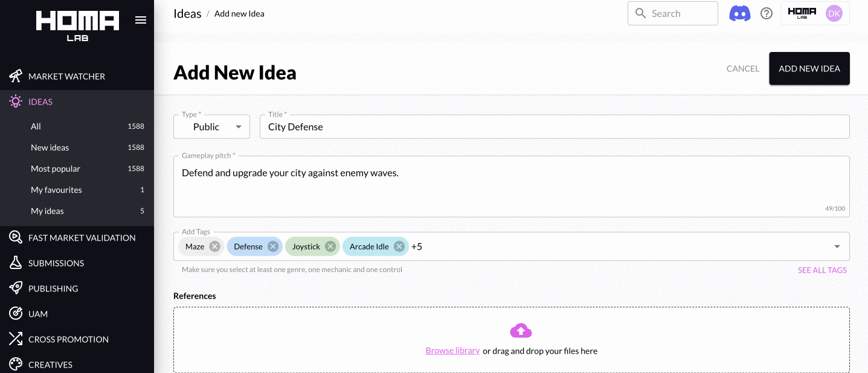
Task: Click the Creatives palette icon
Action: (x=16, y=365)
